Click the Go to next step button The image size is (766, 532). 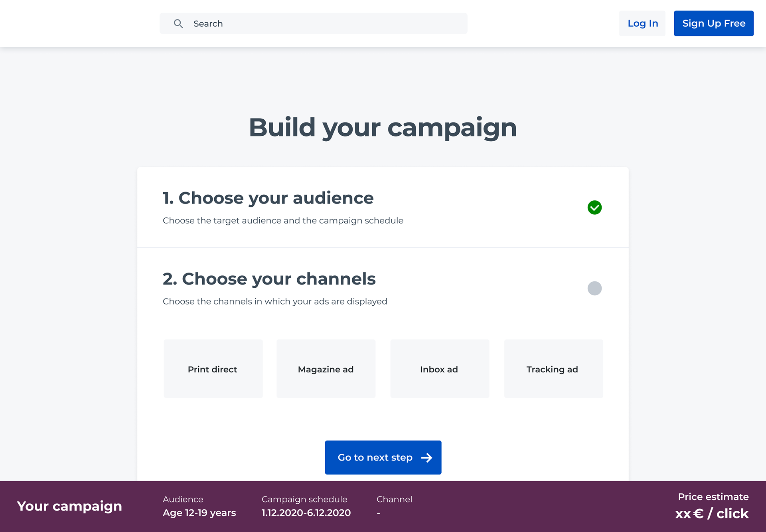(x=383, y=457)
